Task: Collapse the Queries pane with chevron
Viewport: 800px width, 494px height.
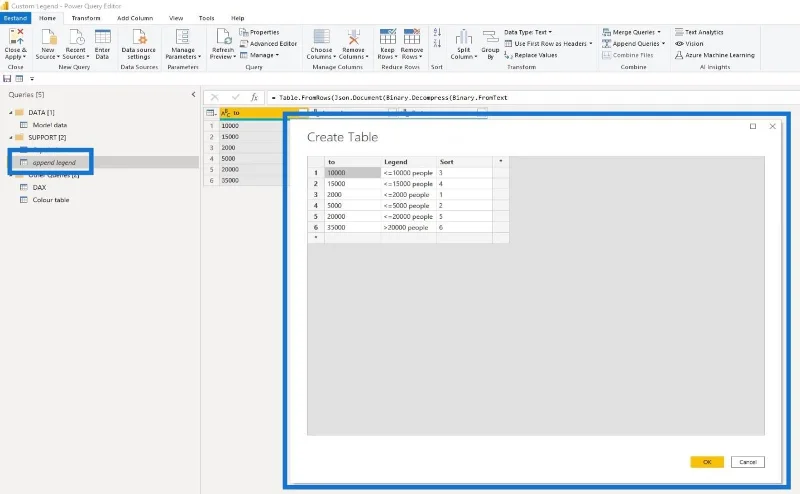Action: point(193,94)
